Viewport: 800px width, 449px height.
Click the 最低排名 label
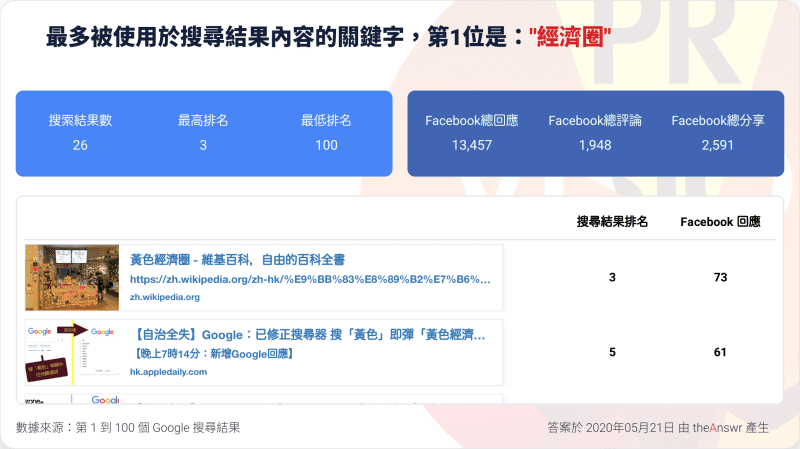327,120
